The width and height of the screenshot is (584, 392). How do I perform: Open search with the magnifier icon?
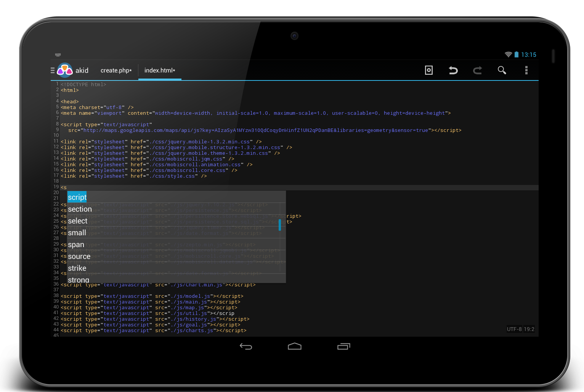pos(502,70)
